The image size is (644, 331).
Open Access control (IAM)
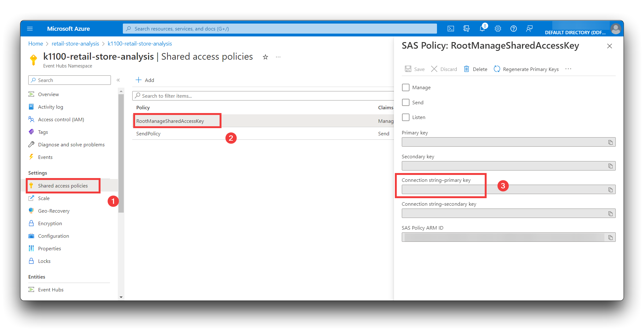61,119
